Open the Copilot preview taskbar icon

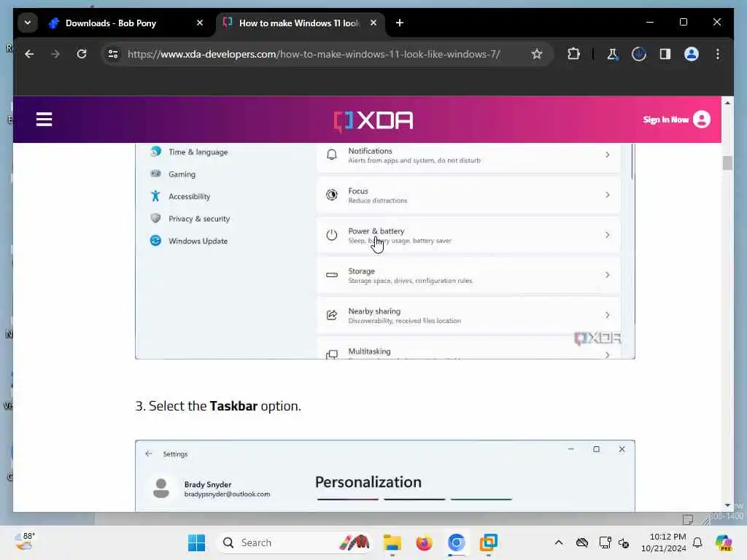(x=724, y=542)
